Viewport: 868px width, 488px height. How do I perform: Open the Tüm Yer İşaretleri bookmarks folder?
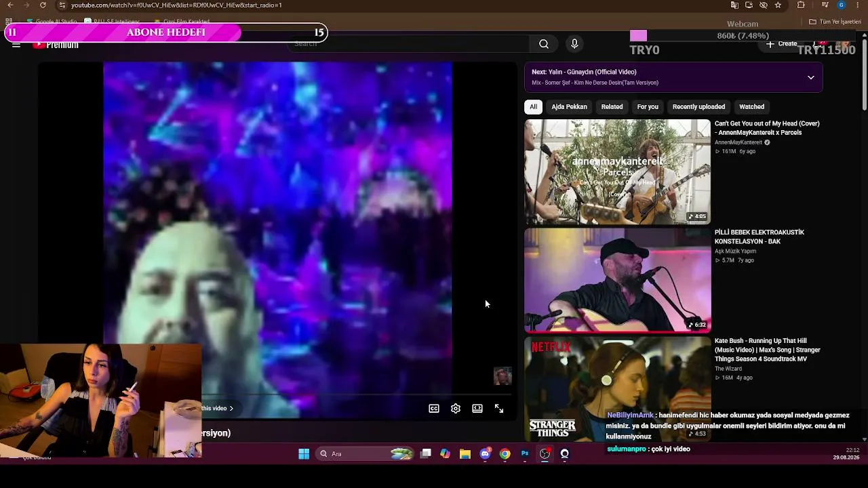[835, 22]
